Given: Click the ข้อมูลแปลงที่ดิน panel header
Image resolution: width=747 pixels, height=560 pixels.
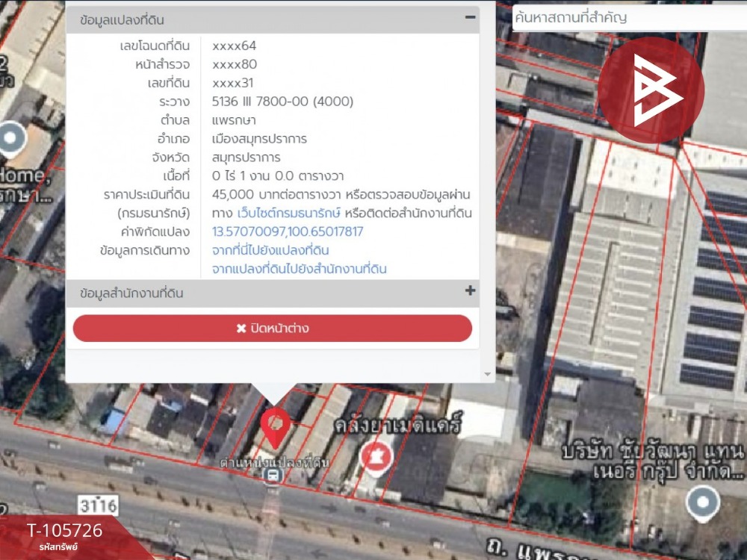Looking at the screenshot, I should point(273,19).
